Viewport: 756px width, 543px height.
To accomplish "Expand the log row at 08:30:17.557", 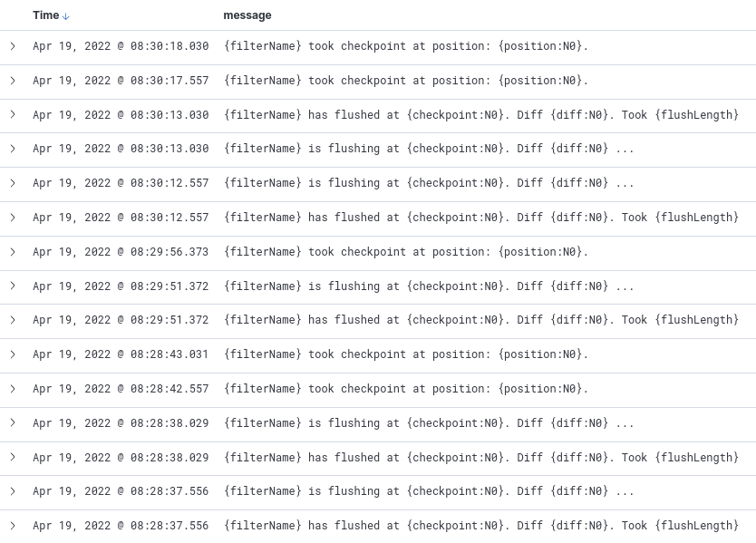I will 13,81.
